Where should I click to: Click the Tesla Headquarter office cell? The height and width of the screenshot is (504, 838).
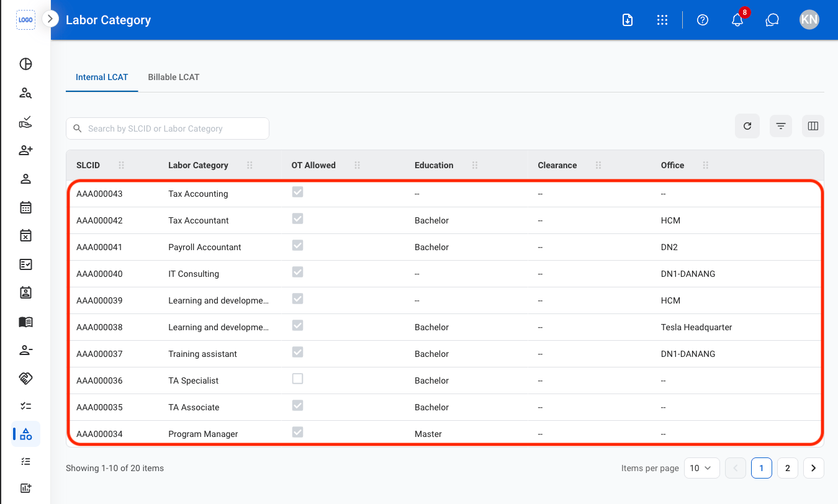coord(696,327)
